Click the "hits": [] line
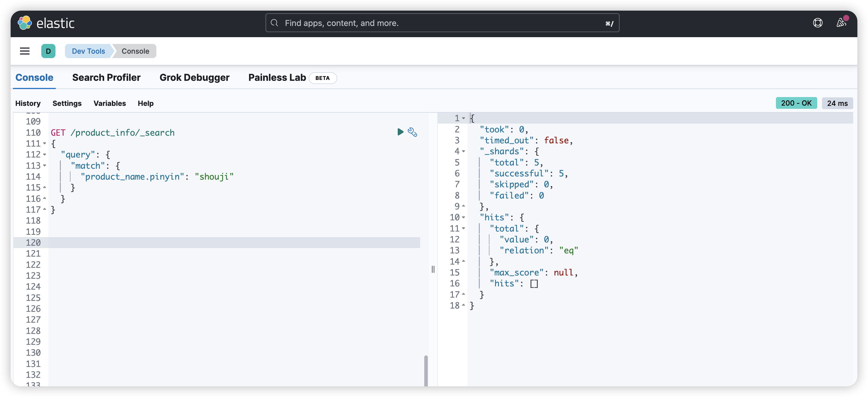This screenshot has height=397, width=868. [514, 283]
